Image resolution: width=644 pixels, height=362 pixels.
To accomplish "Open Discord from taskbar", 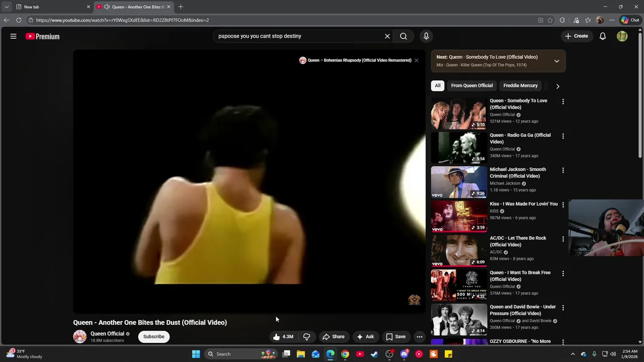I will [404, 354].
